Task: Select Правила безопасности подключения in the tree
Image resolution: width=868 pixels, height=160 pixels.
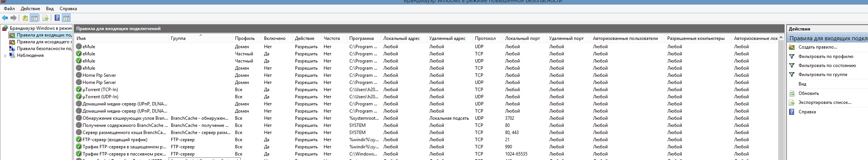Action: pyautogui.click(x=44, y=49)
